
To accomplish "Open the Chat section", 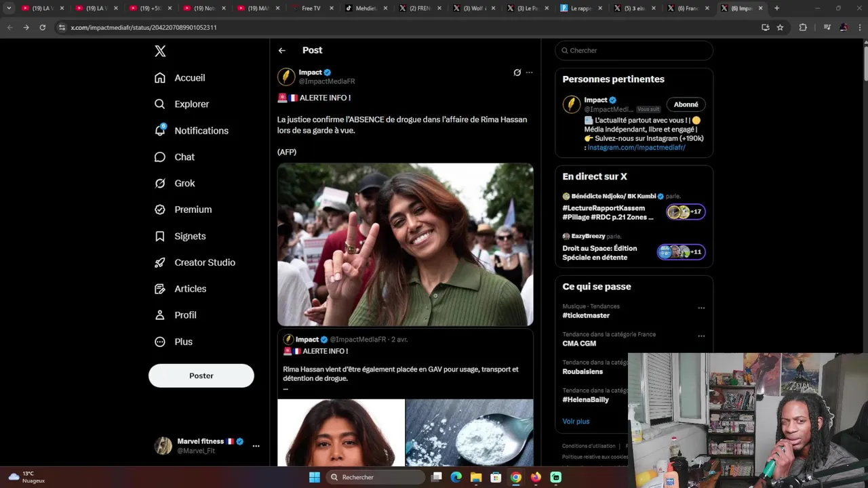I will click(174, 157).
